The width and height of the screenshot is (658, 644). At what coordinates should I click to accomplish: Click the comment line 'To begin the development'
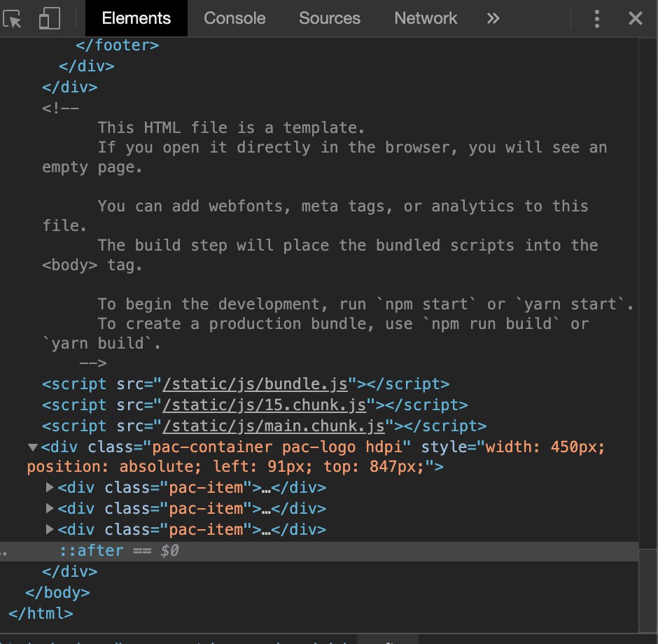[365, 304]
